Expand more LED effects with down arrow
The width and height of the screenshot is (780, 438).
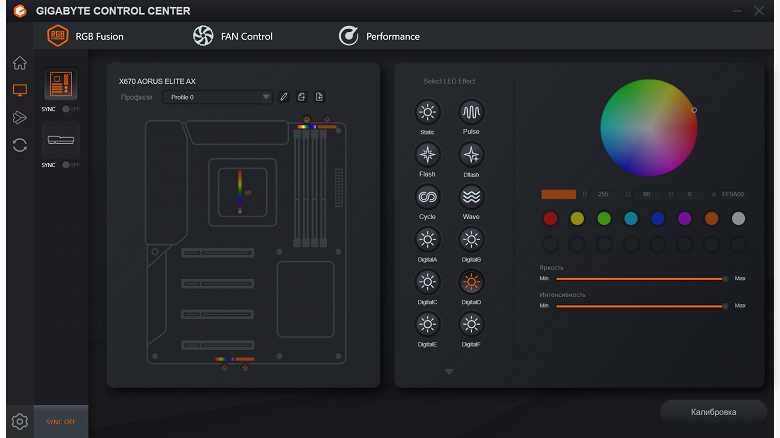(449, 372)
